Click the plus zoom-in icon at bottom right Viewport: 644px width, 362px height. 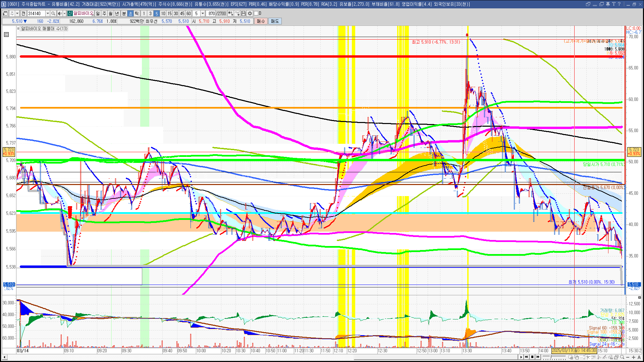coord(634,357)
